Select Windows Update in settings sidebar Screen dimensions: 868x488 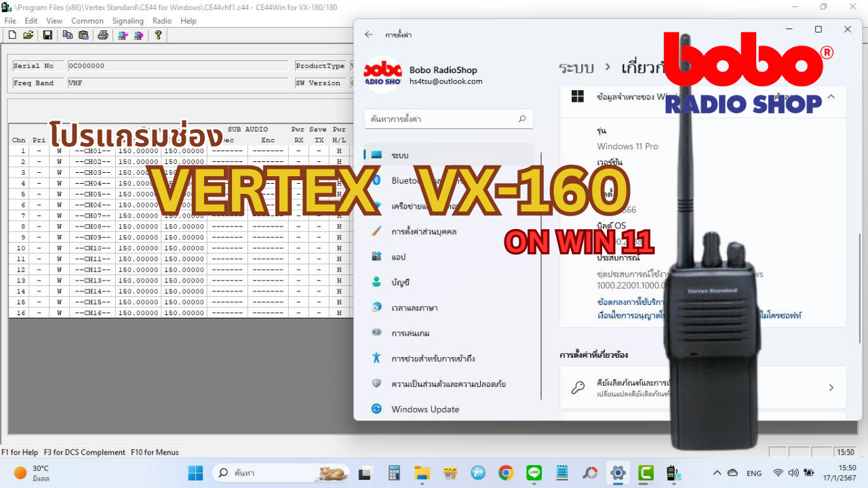pos(425,409)
